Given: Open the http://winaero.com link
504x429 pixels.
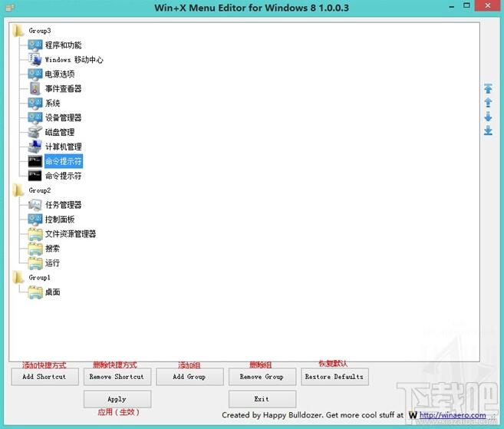Looking at the screenshot, I should pyautogui.click(x=453, y=415).
